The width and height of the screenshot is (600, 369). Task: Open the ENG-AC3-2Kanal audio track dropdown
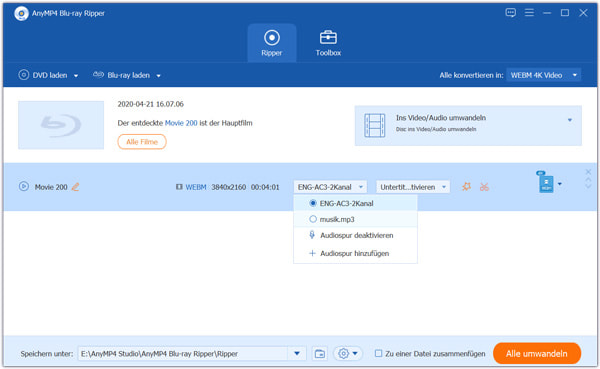coord(330,187)
